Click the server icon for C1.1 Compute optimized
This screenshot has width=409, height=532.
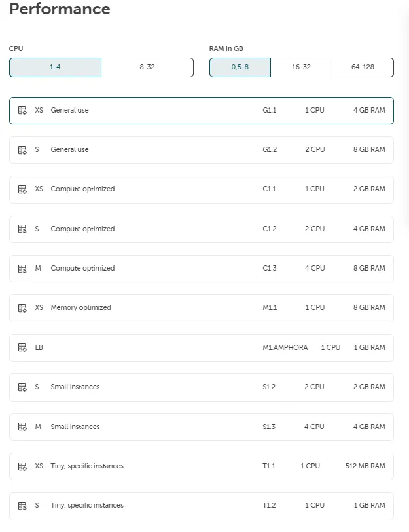[22, 189]
